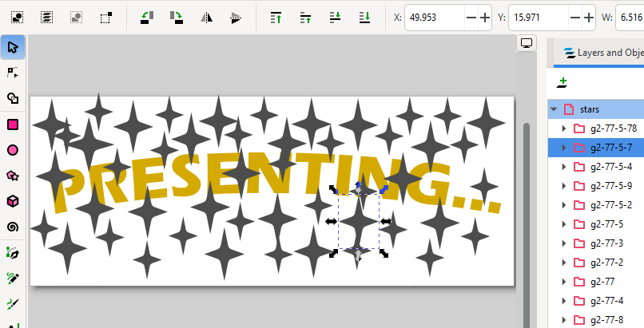The image size is (644, 328).
Task: Select the Calligraphy brush tool
Action: [13, 304]
